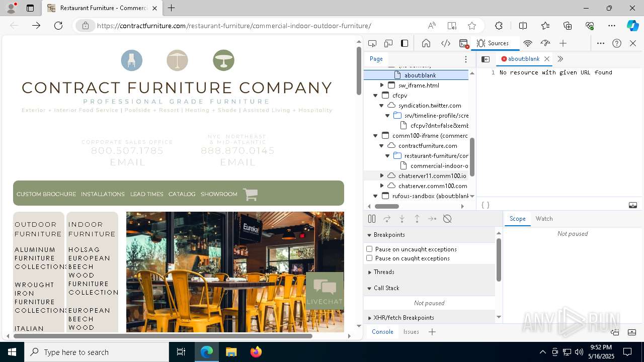Open Copilot sidebar icon
Viewport: 644px width, 362px height.
632,26
